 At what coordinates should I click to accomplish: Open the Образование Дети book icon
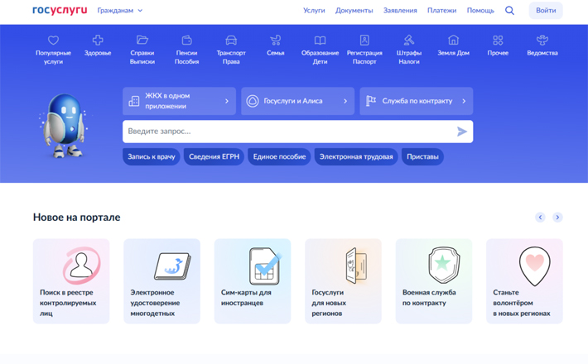(x=320, y=40)
